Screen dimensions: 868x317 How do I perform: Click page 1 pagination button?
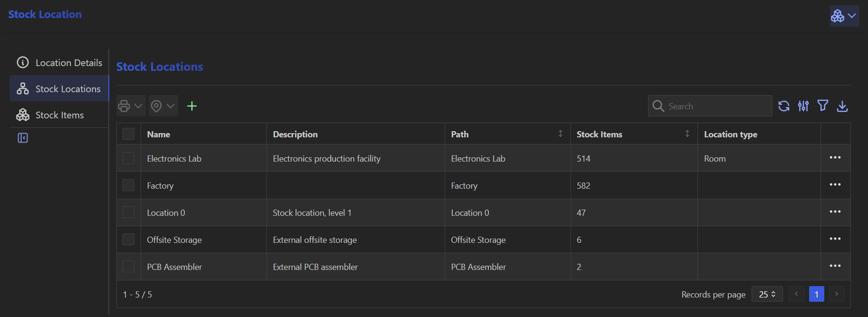pos(816,294)
